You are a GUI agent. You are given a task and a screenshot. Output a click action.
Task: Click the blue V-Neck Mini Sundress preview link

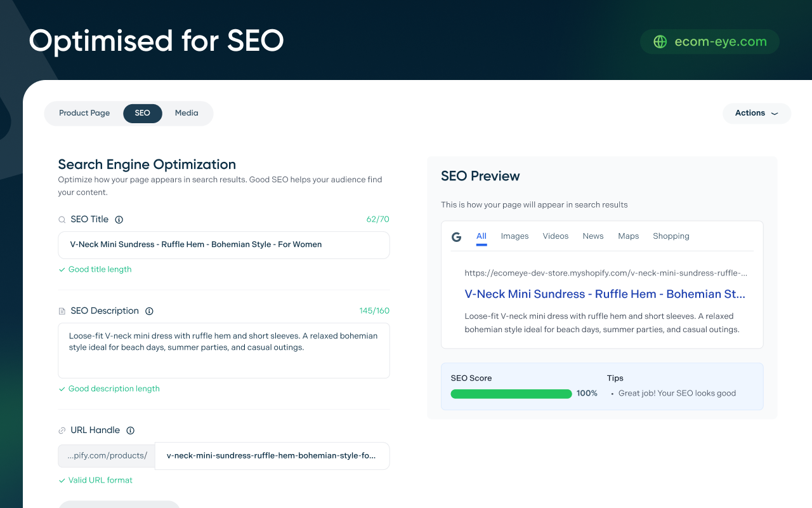tap(605, 294)
